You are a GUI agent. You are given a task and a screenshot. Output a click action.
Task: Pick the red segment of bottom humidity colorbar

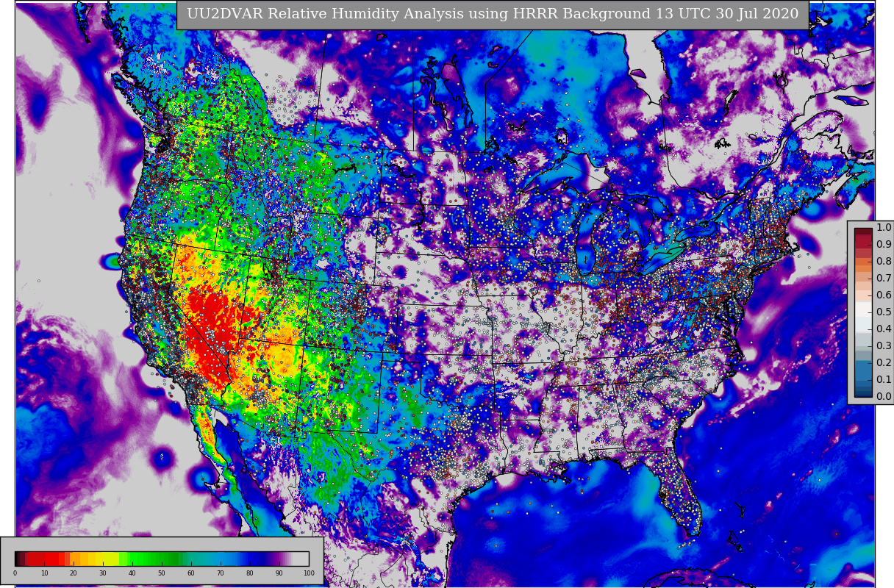coord(46,559)
